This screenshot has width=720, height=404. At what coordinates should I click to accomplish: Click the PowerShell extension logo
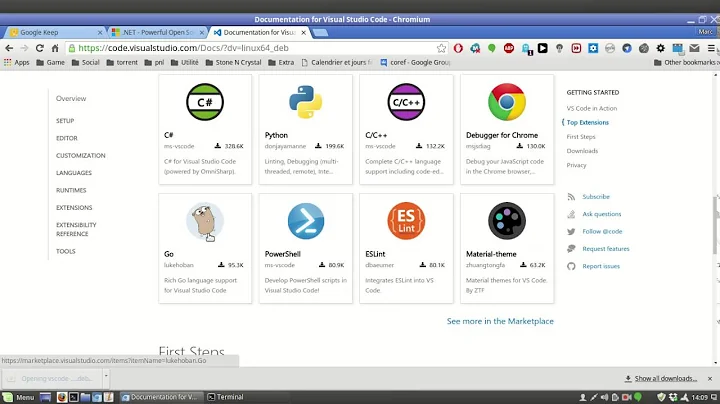point(305,221)
